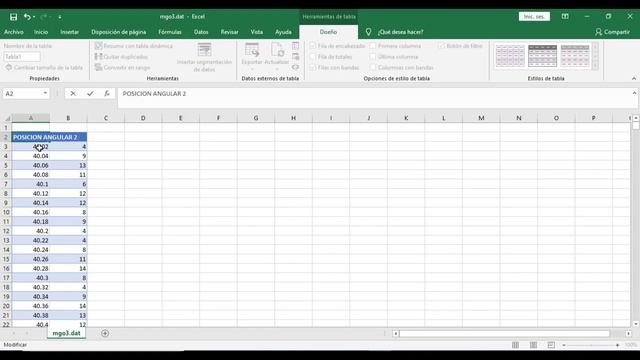
Task: Click the Save icon in title bar
Action: [x=13, y=17]
